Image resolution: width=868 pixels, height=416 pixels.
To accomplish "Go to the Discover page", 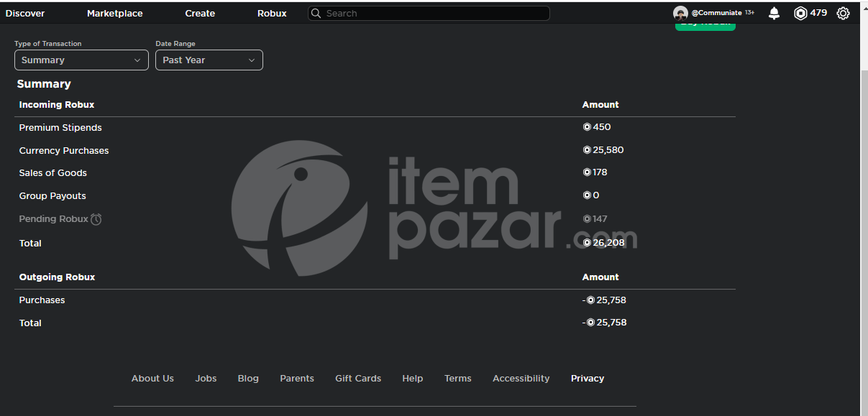I will click(x=25, y=14).
